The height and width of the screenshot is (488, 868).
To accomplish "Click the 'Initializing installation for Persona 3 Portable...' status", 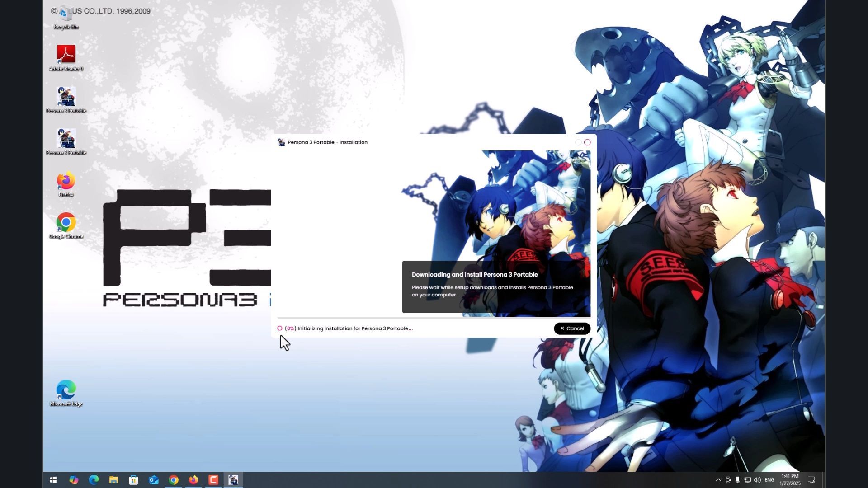I will [355, 328].
